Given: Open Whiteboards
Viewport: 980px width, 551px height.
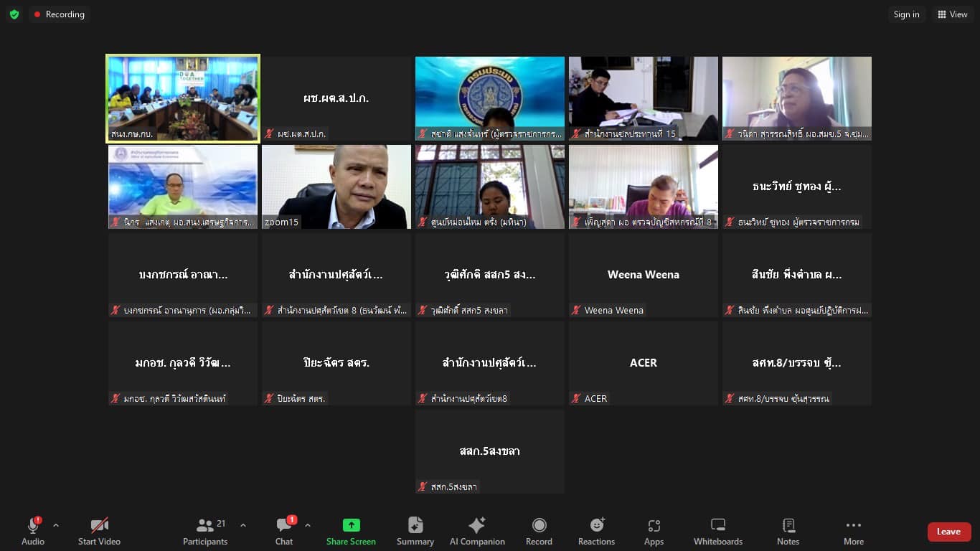Looking at the screenshot, I should (x=718, y=532).
